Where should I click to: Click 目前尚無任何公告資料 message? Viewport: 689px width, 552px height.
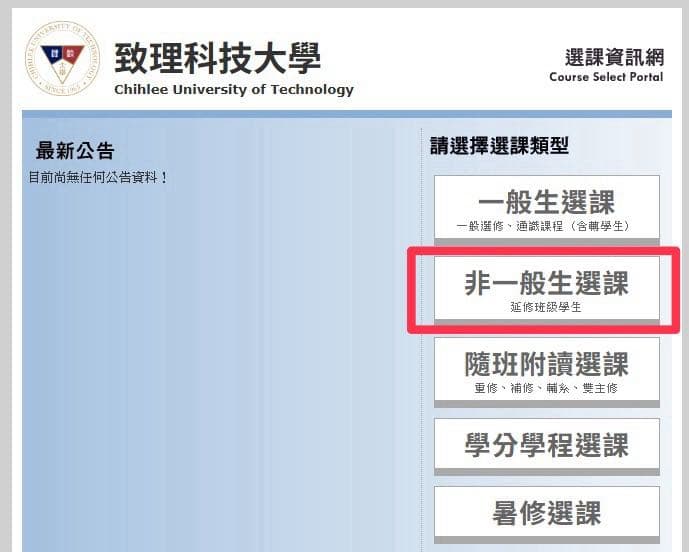click(98, 178)
